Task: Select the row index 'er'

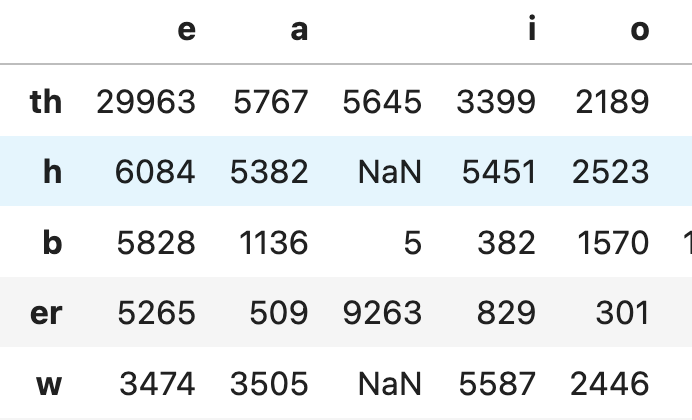Action: pyautogui.click(x=46, y=313)
